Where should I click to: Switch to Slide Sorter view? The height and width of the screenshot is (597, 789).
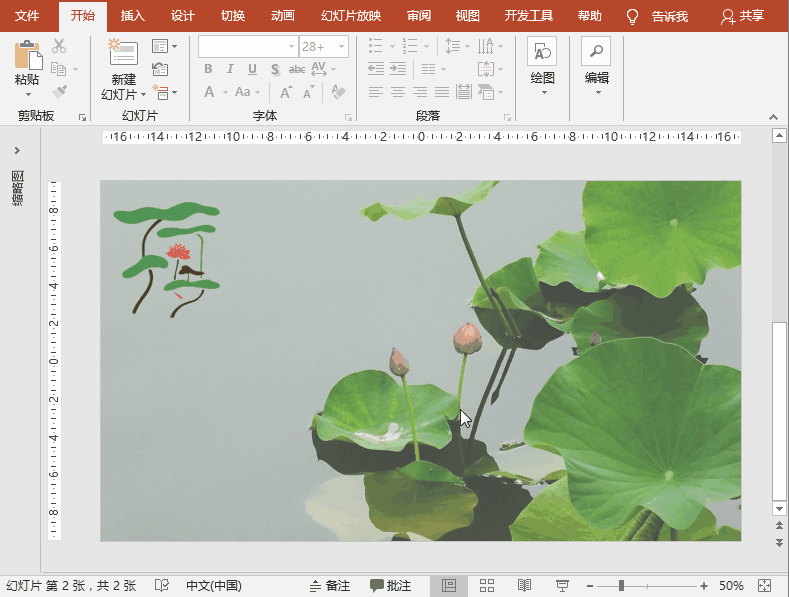coord(487,585)
